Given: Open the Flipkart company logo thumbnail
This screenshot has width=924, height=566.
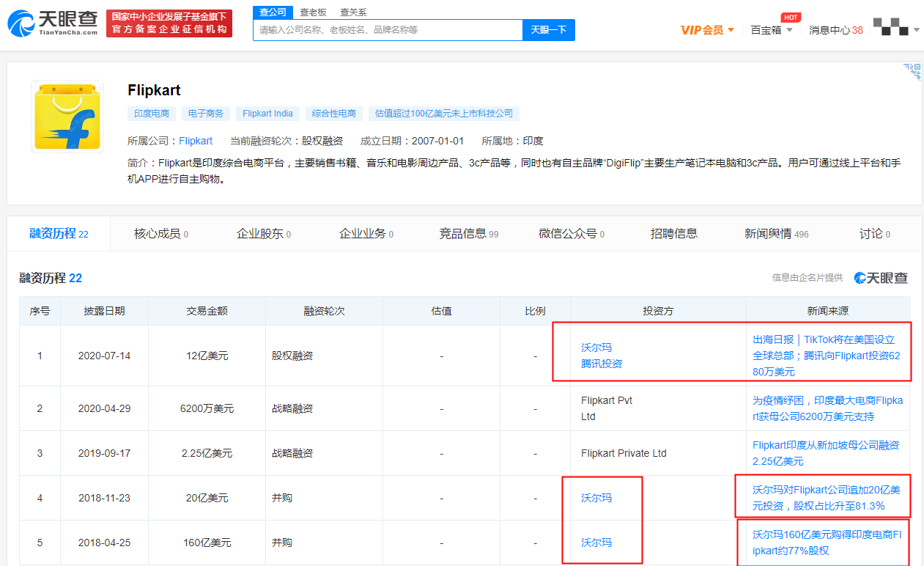Looking at the screenshot, I should click(67, 117).
